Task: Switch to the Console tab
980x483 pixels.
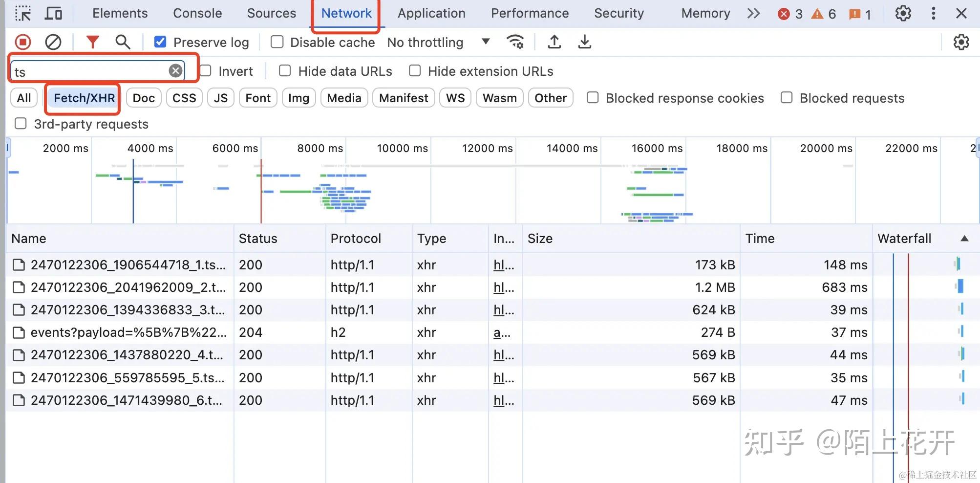Action: pos(197,13)
